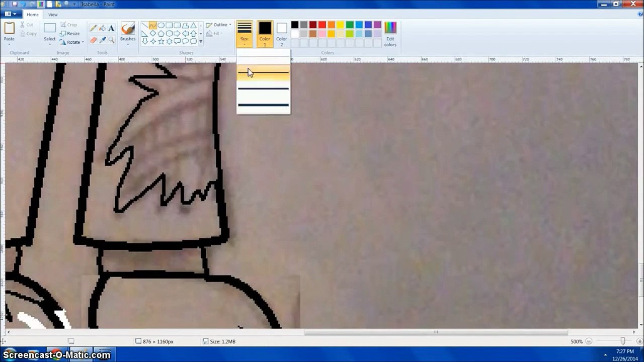Choose the Polygon shape
644x362 pixels.
click(x=185, y=26)
